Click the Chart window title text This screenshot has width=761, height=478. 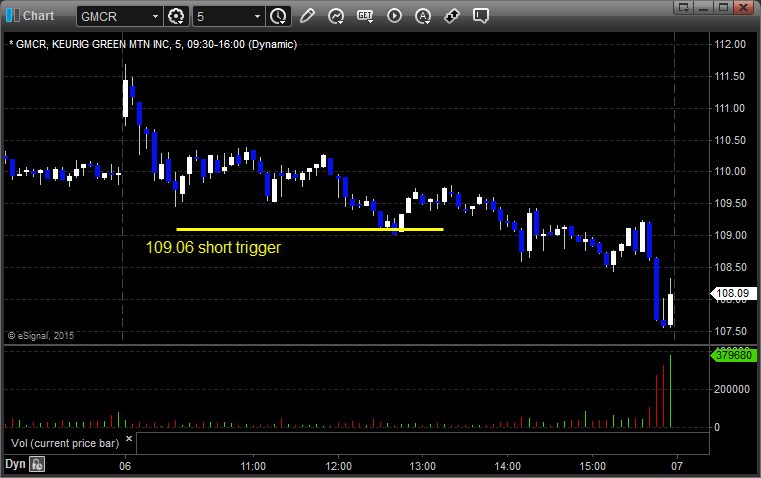pos(38,16)
